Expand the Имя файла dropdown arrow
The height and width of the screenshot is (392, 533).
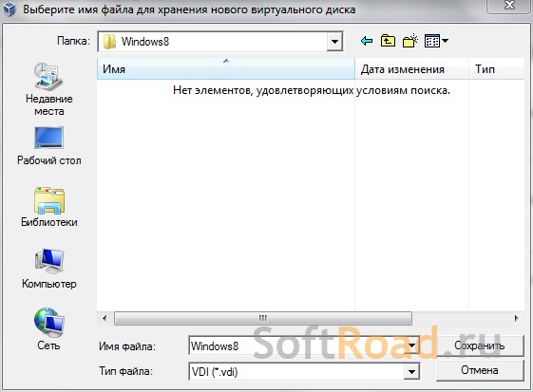[x=412, y=345]
